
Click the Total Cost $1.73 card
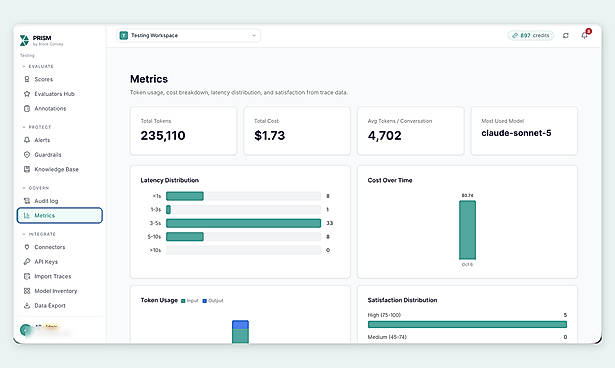pos(297,131)
